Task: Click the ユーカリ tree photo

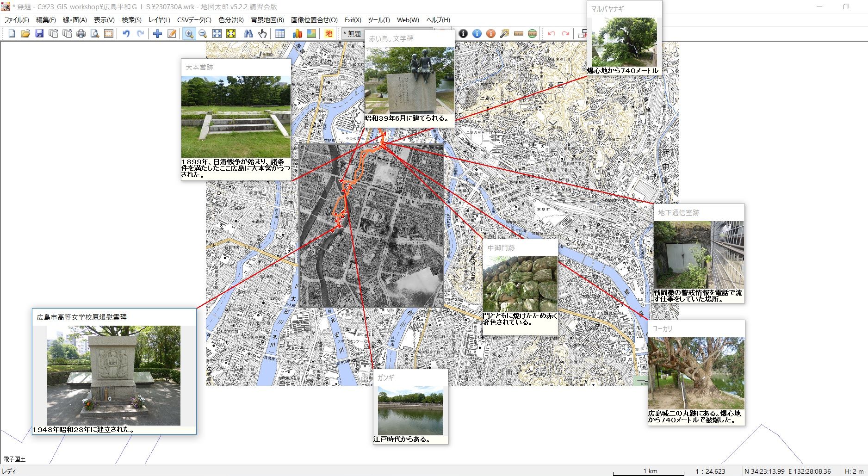Action: [x=696, y=373]
